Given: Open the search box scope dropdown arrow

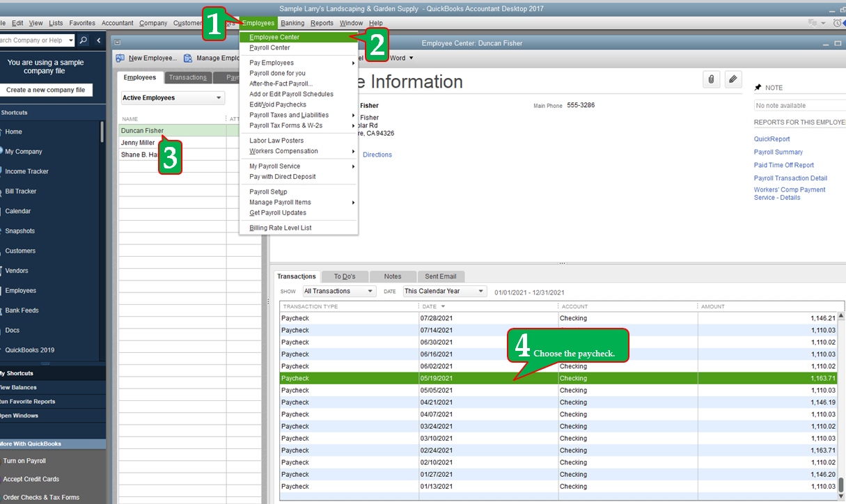Looking at the screenshot, I should tap(70, 40).
